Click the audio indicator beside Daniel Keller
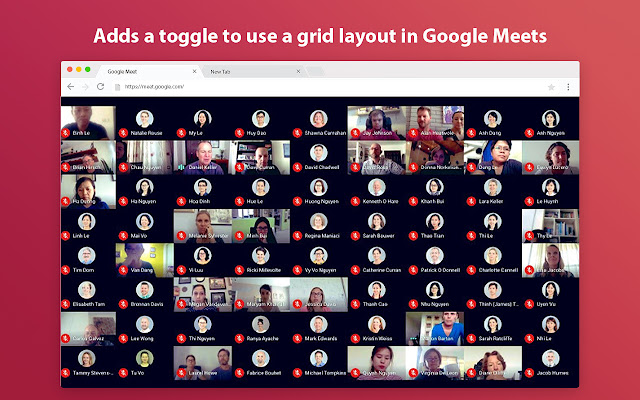 [x=181, y=167]
